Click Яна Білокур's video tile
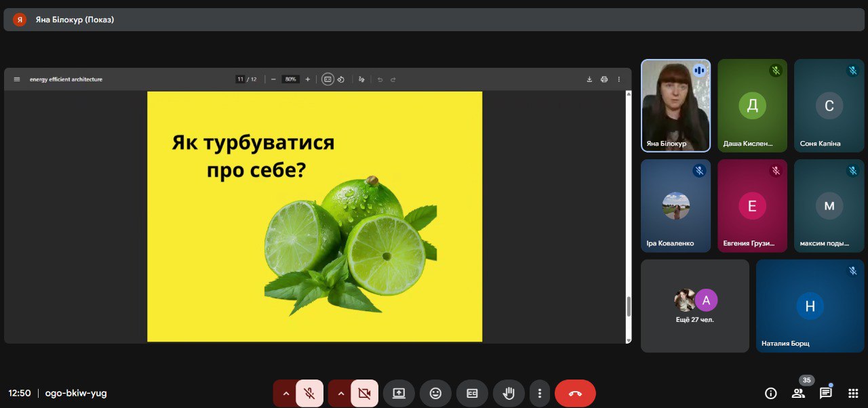This screenshot has height=408, width=868. click(675, 105)
